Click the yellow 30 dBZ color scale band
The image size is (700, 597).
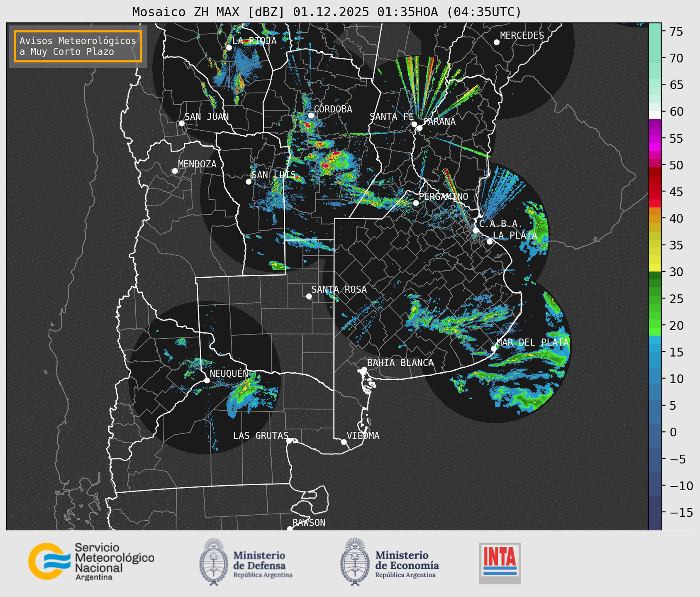pos(655,268)
